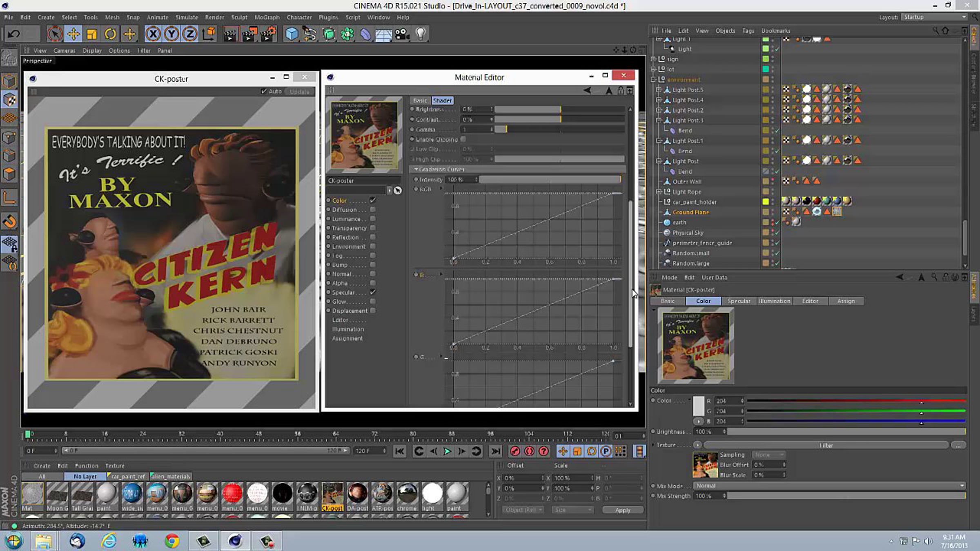Open the Sculpt menu
Screen dimensions: 980x551
239,17
